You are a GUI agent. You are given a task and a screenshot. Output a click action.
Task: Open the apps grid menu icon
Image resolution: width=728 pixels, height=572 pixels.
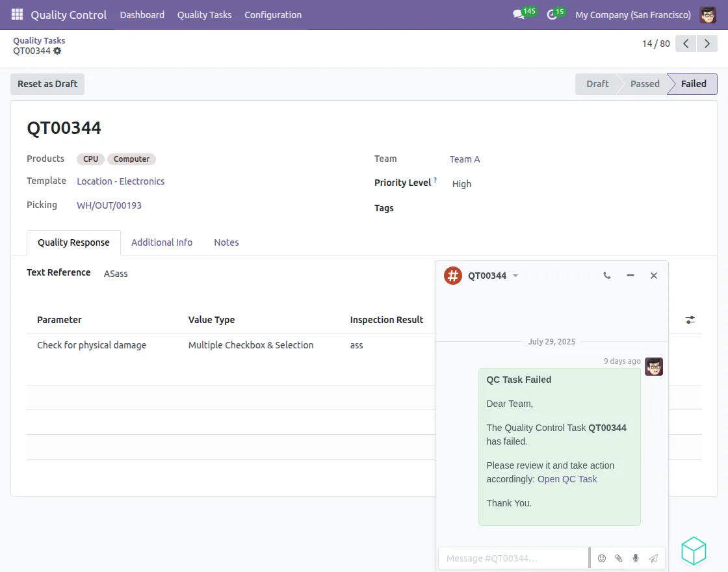pyautogui.click(x=17, y=14)
